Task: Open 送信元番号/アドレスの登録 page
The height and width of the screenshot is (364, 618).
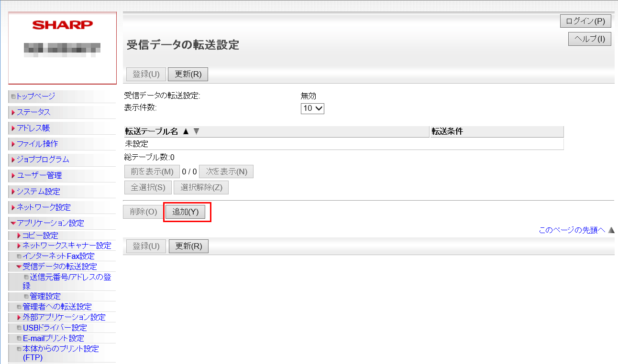Action: coord(70,277)
